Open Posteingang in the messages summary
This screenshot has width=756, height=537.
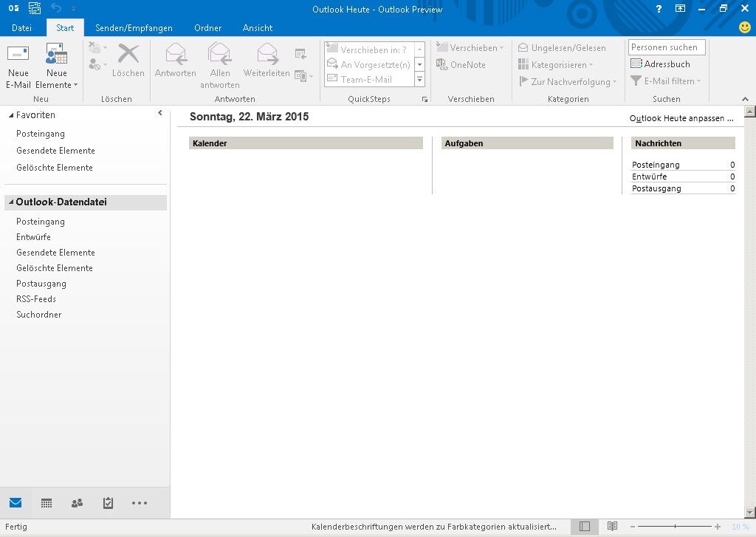656,165
